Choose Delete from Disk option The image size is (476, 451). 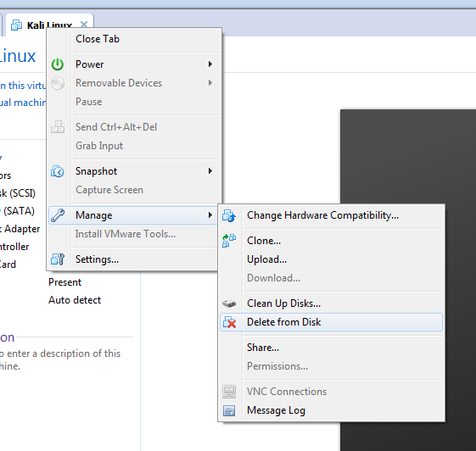point(331,322)
